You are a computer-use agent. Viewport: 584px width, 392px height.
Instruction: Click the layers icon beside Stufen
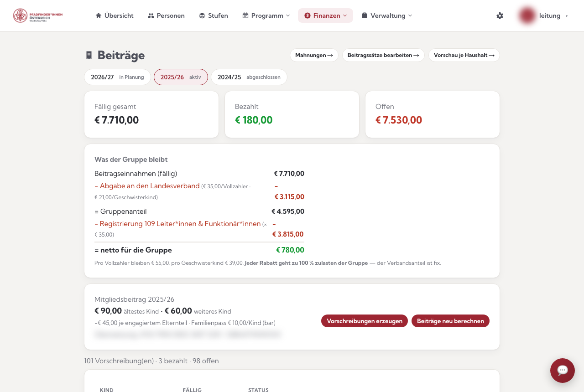pos(202,15)
